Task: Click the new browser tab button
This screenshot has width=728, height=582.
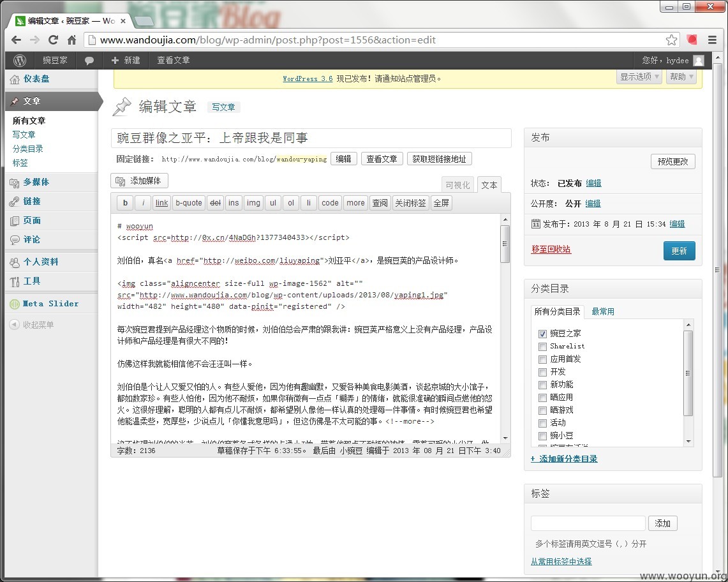Action: click(144, 21)
